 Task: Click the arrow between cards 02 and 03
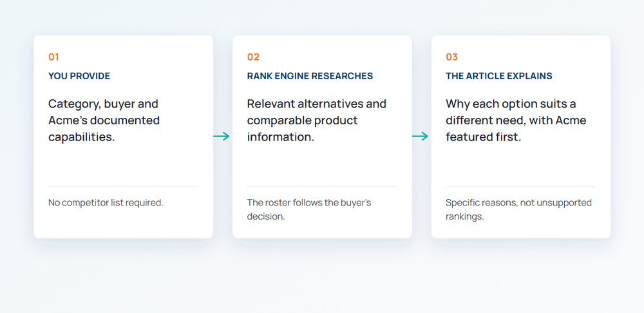pos(420,137)
